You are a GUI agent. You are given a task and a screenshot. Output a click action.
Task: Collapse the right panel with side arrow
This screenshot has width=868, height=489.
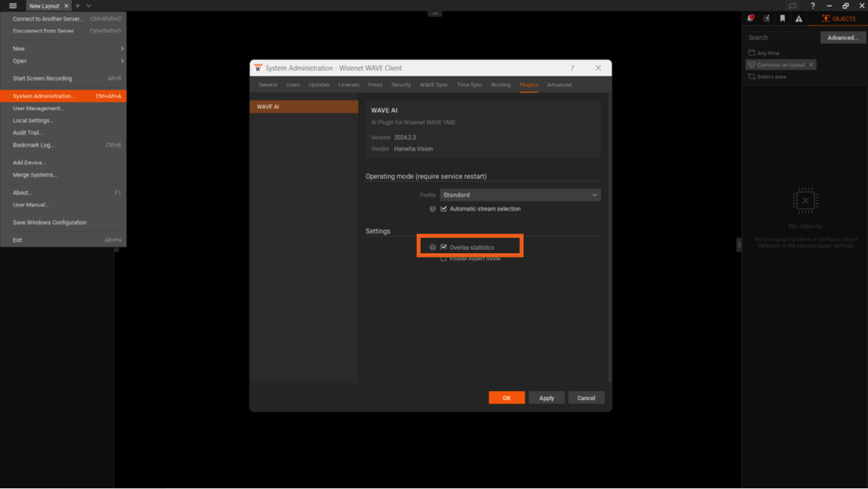(739, 244)
